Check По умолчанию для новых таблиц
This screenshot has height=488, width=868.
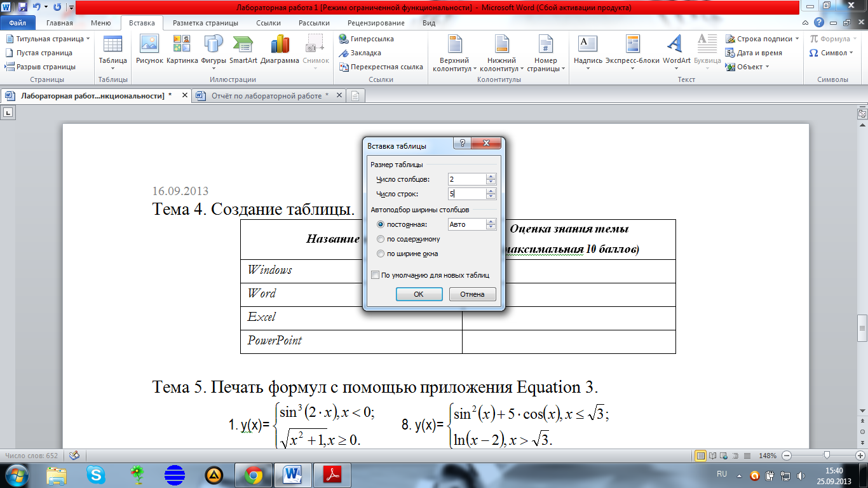pos(375,275)
